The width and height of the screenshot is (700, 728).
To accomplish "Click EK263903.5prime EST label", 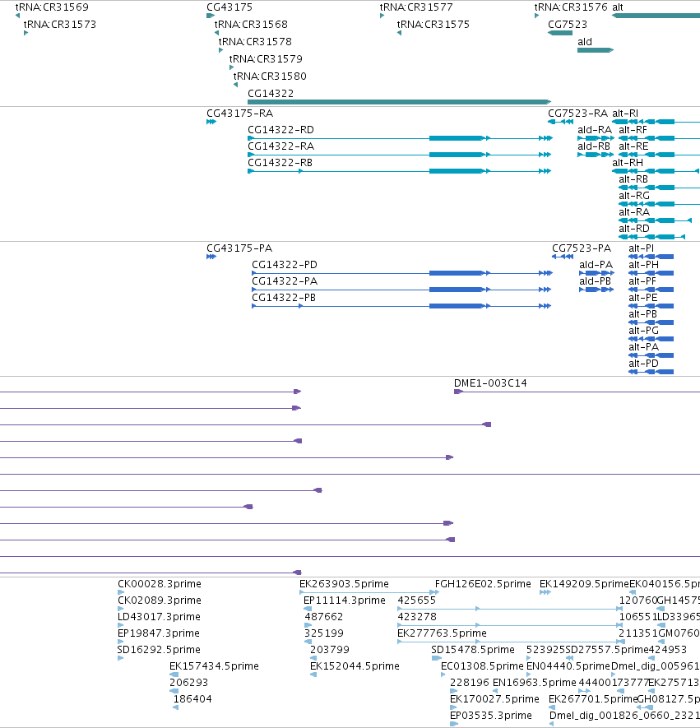I will (344, 584).
